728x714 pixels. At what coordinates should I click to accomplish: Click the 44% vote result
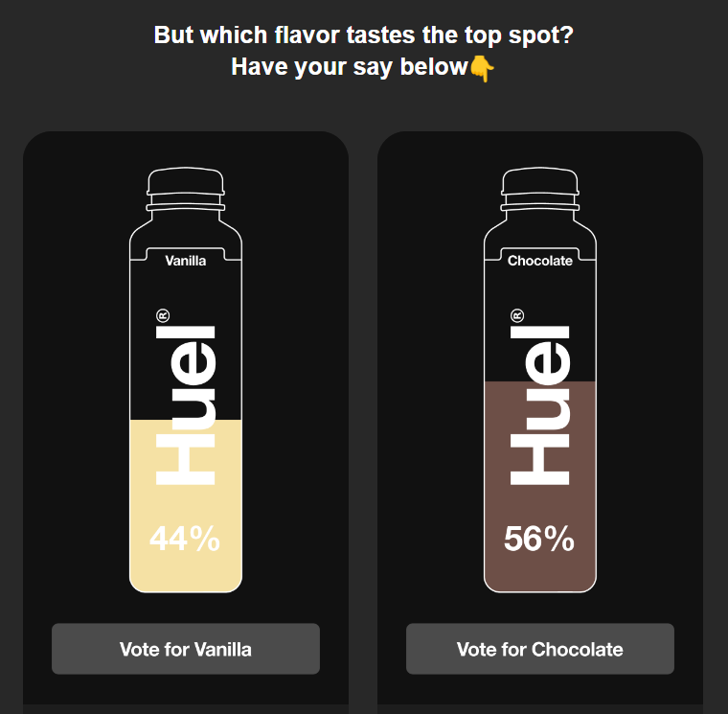185,539
